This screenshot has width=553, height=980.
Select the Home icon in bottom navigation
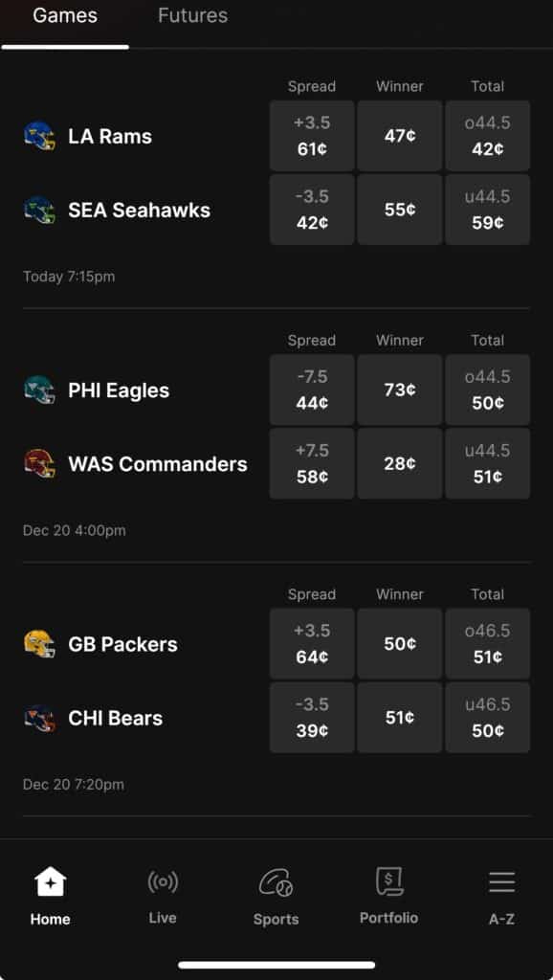(x=50, y=882)
